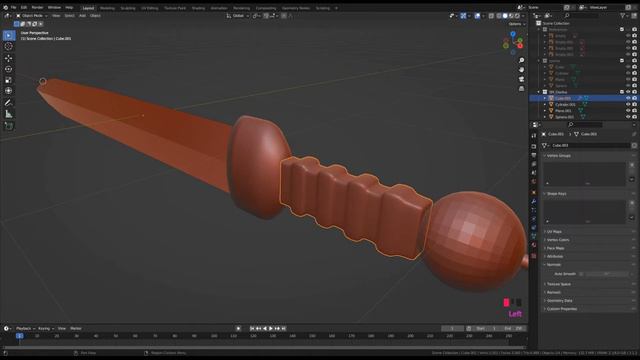
Task: Expand the Vertex Groups panel
Action: click(559, 156)
